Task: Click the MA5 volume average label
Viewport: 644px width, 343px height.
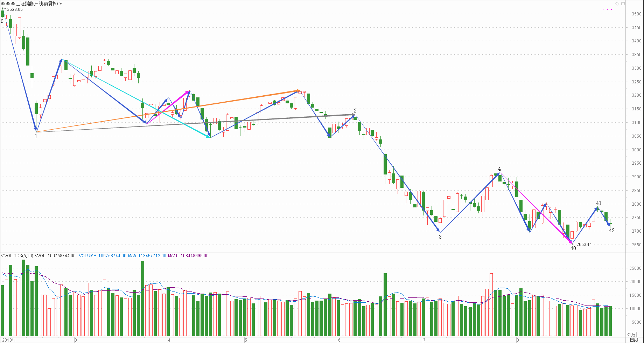Action: (147, 256)
